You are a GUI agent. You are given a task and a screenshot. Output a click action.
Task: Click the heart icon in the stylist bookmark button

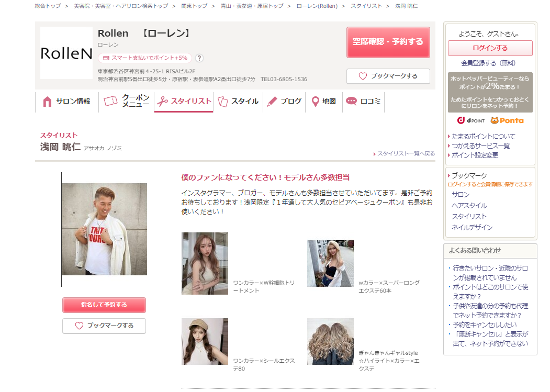click(x=79, y=326)
